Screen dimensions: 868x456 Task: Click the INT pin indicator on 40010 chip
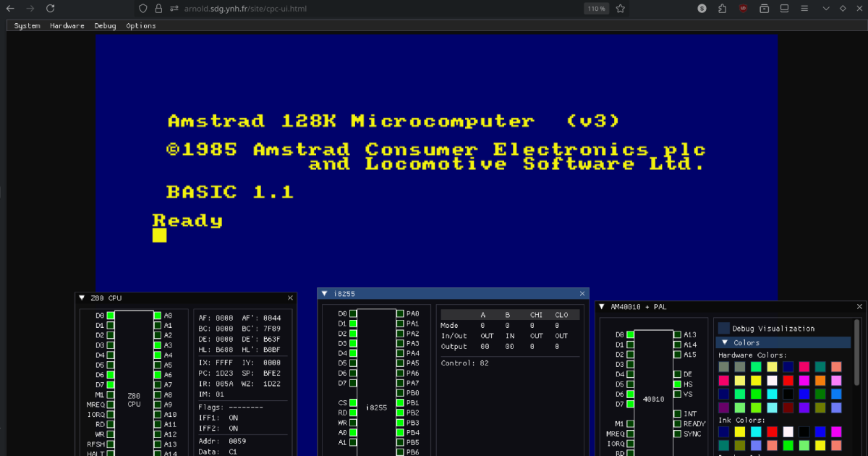click(x=677, y=414)
